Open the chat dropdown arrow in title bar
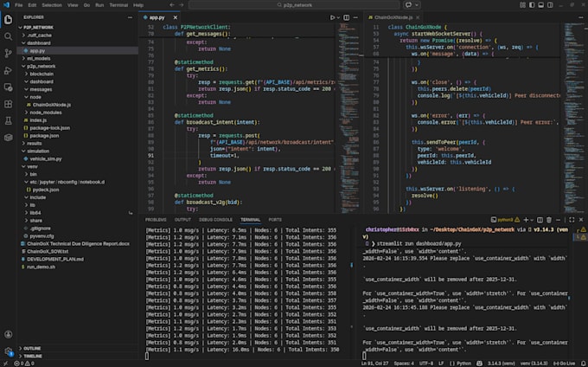588x367 pixels. pos(417,5)
